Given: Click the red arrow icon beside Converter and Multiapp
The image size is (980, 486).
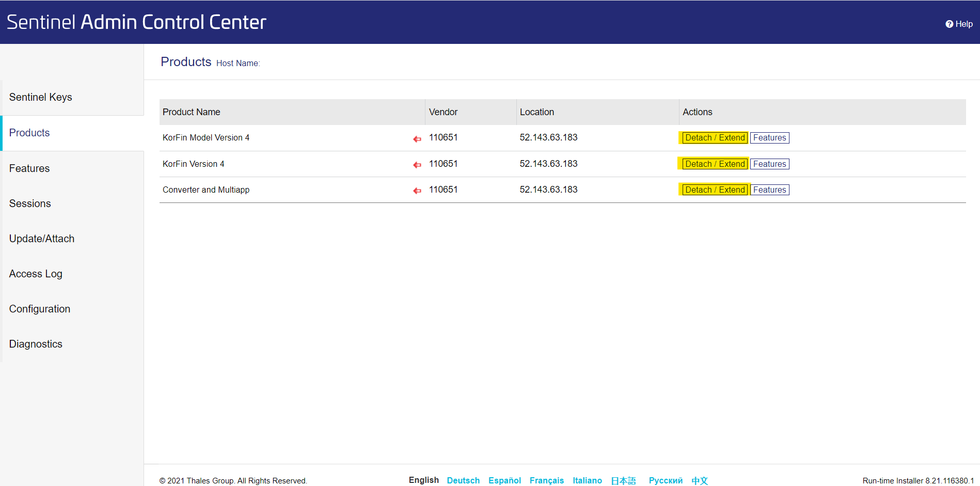Looking at the screenshot, I should click(x=417, y=191).
